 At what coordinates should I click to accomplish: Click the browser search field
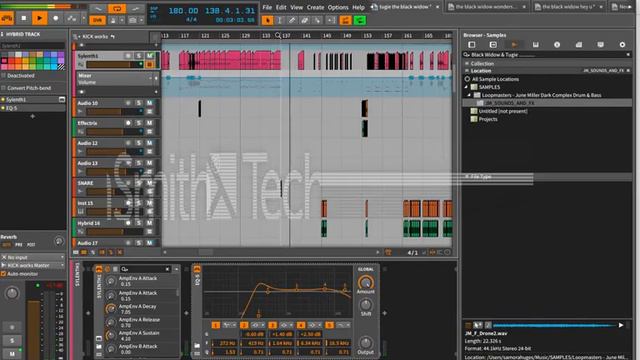pyautogui.click(x=546, y=54)
